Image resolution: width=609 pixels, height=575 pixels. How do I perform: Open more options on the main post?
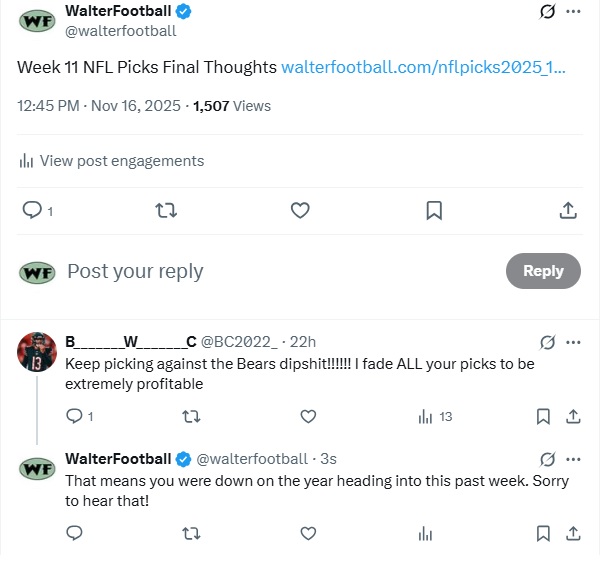(573, 12)
